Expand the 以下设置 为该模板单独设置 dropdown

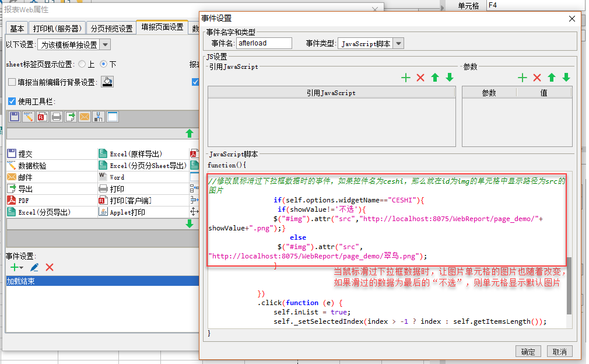pyautogui.click(x=105, y=45)
